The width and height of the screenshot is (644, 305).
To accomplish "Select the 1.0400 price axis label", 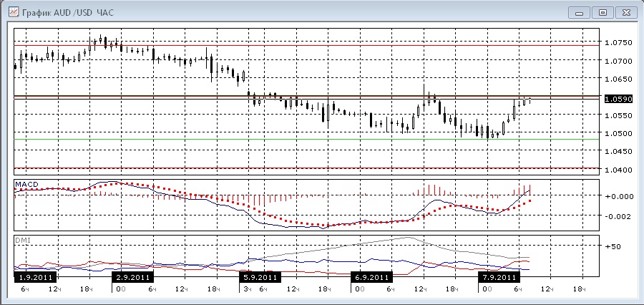I will [x=618, y=170].
